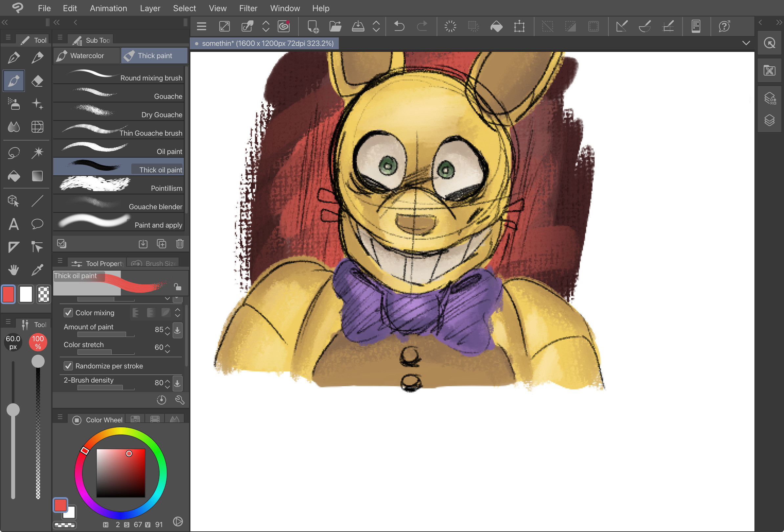784x532 pixels.
Task: Select red main color swatch
Action: pyautogui.click(x=9, y=294)
